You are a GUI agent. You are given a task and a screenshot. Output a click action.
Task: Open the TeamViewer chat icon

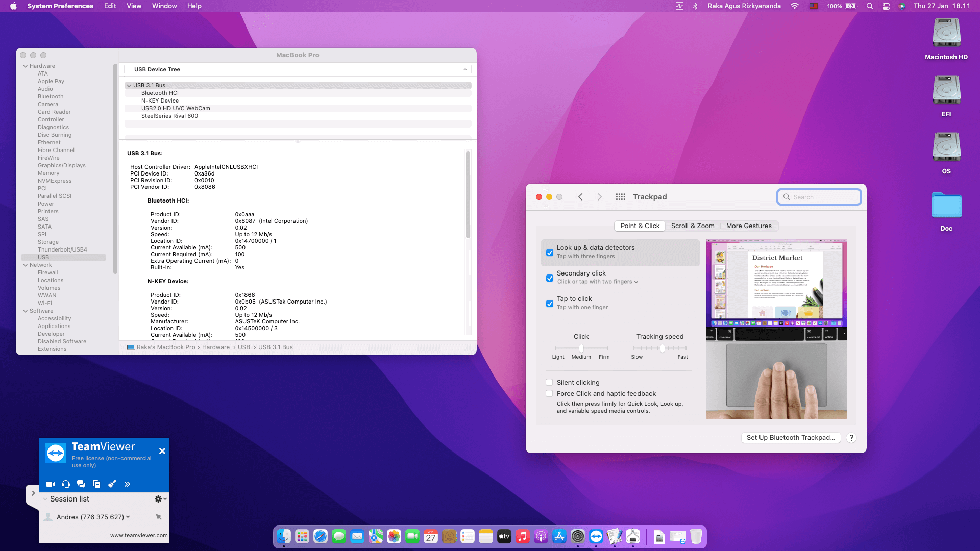tap(81, 484)
